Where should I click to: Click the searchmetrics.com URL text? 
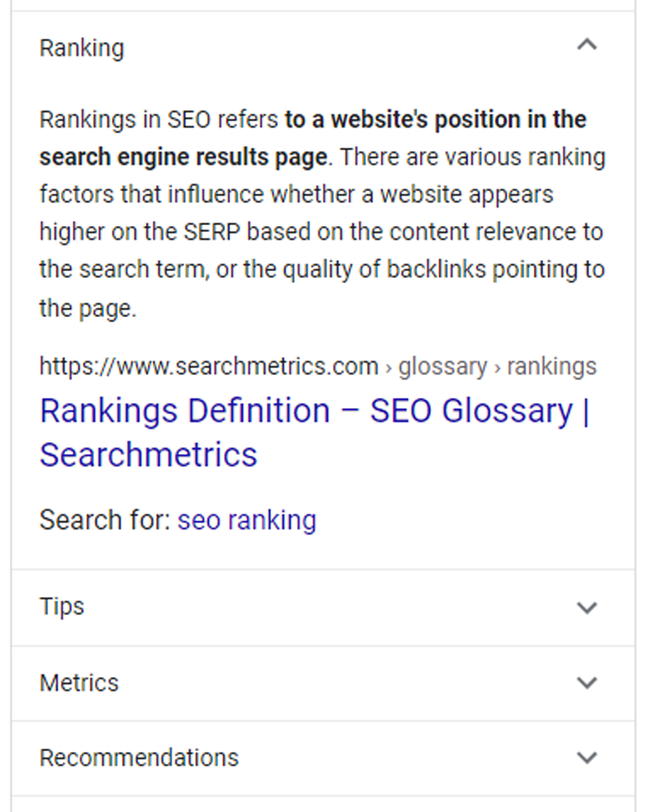click(209, 366)
